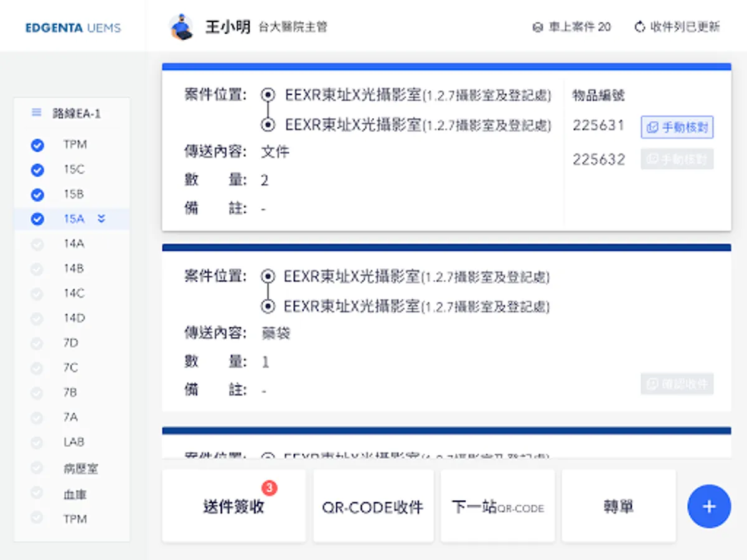Expand the 15A station chevron

(101, 218)
